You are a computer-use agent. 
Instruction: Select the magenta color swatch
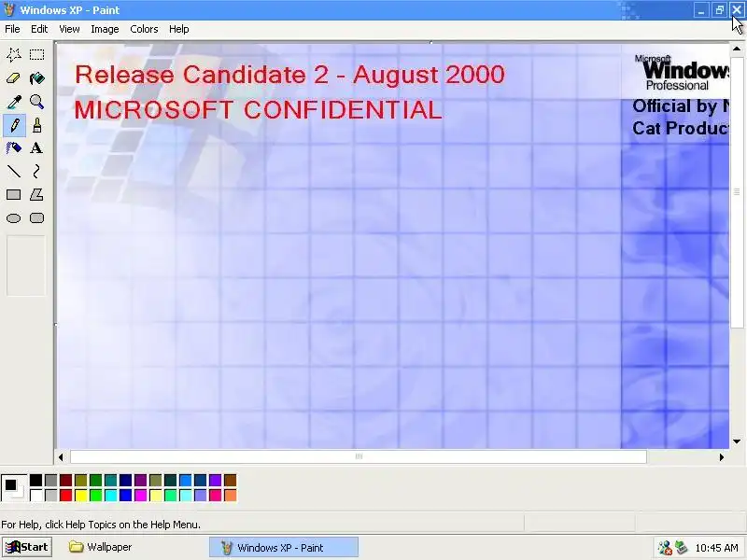point(141,496)
